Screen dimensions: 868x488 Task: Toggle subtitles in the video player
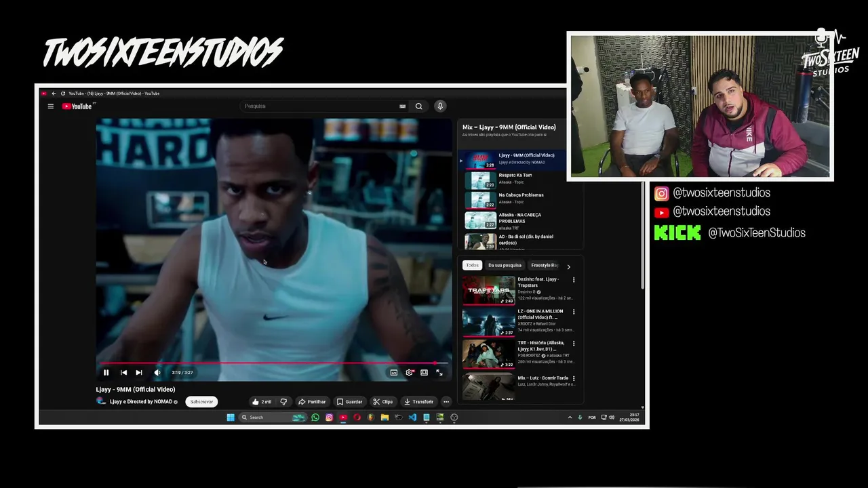click(393, 372)
